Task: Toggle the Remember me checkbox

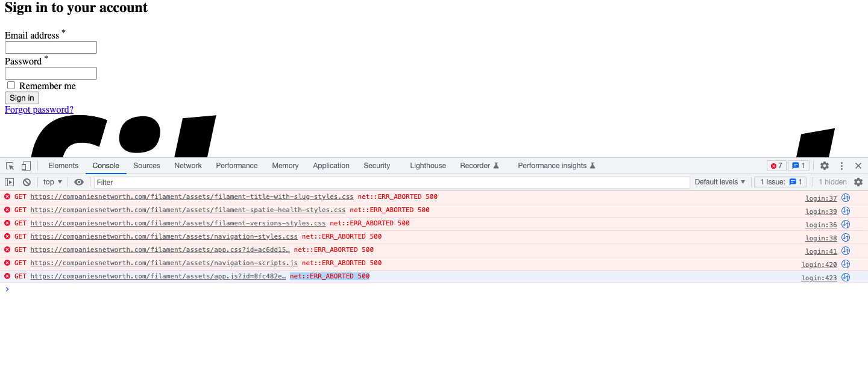Action: (11, 85)
